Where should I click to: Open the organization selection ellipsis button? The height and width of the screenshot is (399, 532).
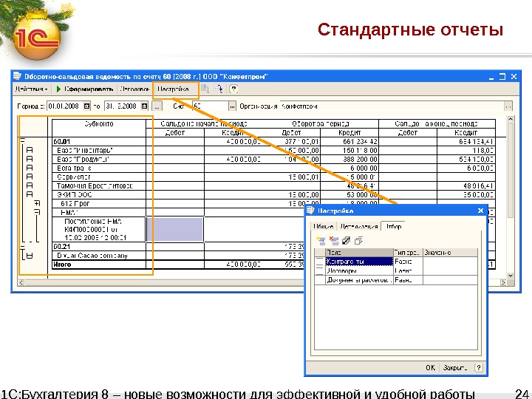[508, 106]
